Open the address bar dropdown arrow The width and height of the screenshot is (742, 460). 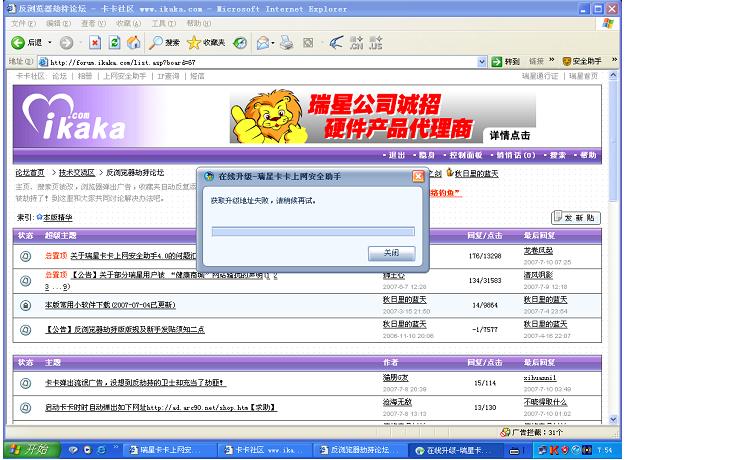(482, 62)
